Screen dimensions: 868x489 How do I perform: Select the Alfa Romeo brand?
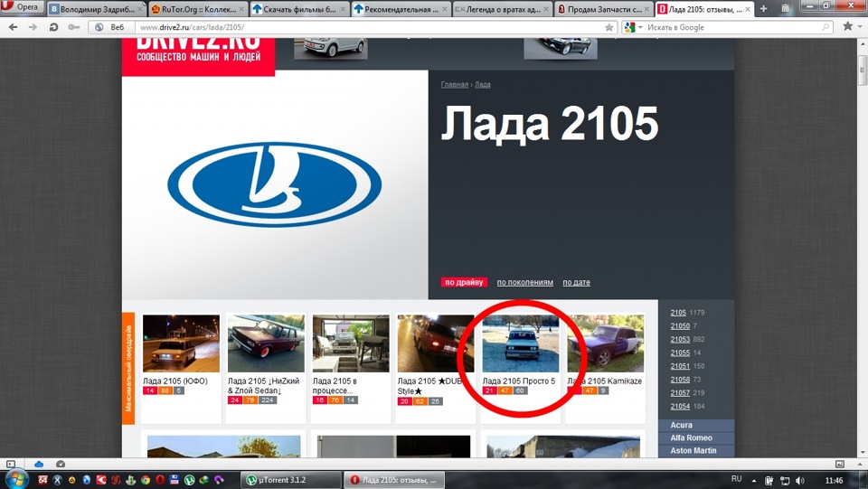pos(696,437)
